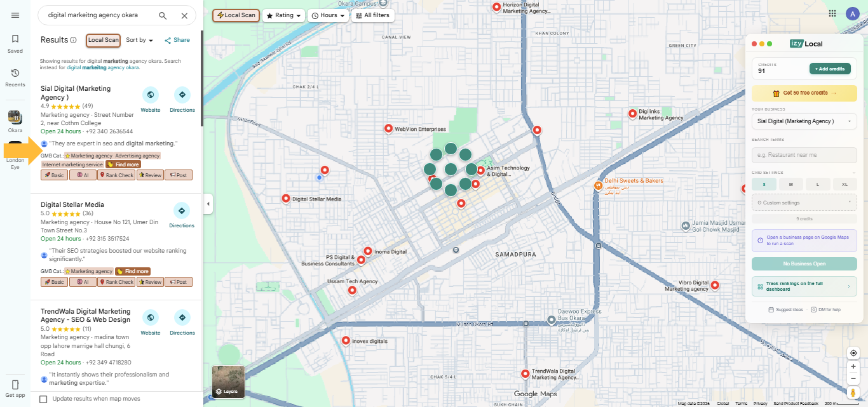Select grid size S
The height and width of the screenshot is (407, 868).
pos(764,184)
